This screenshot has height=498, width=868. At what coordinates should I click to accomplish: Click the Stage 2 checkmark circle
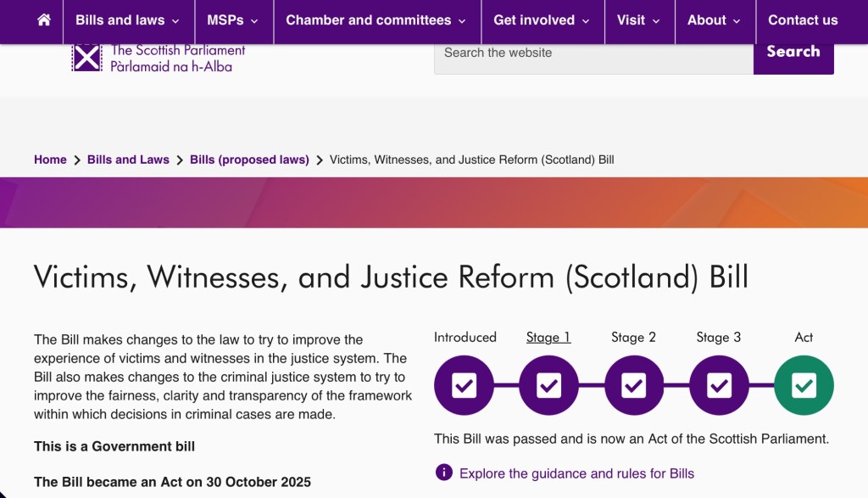tap(634, 386)
